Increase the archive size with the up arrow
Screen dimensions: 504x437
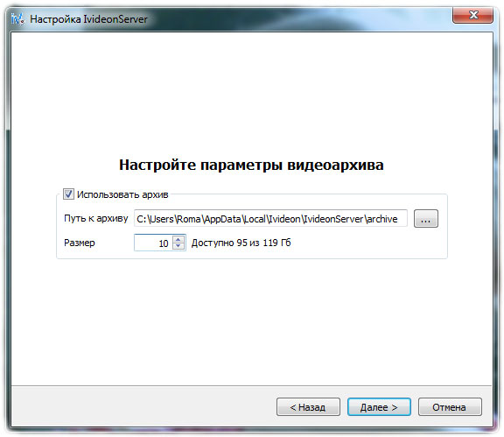pyautogui.click(x=178, y=239)
